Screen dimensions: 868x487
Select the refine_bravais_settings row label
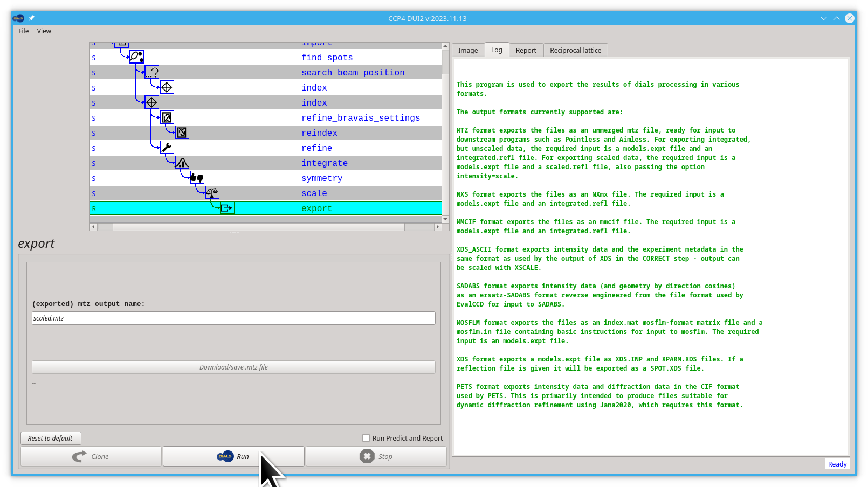361,117
